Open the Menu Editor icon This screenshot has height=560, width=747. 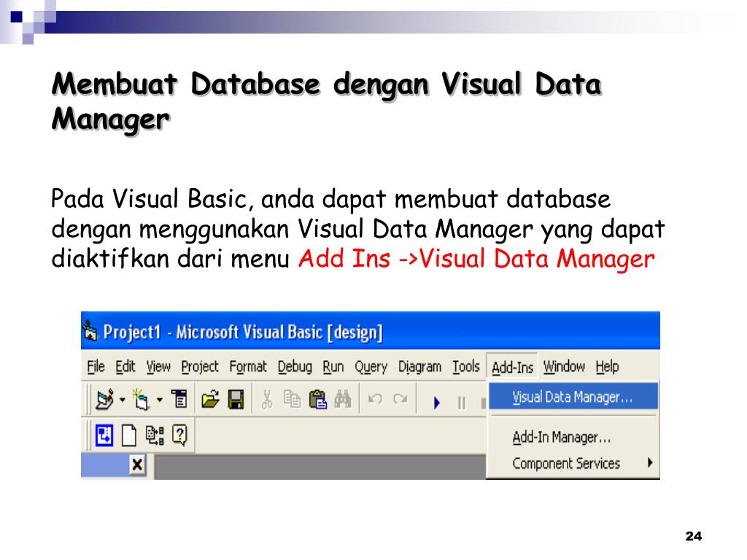click(180, 399)
